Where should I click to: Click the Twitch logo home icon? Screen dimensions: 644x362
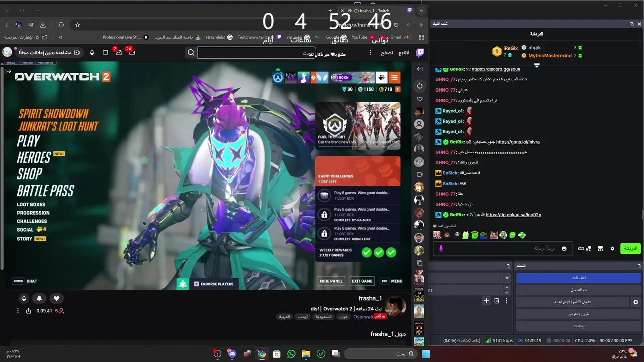[x=420, y=52]
